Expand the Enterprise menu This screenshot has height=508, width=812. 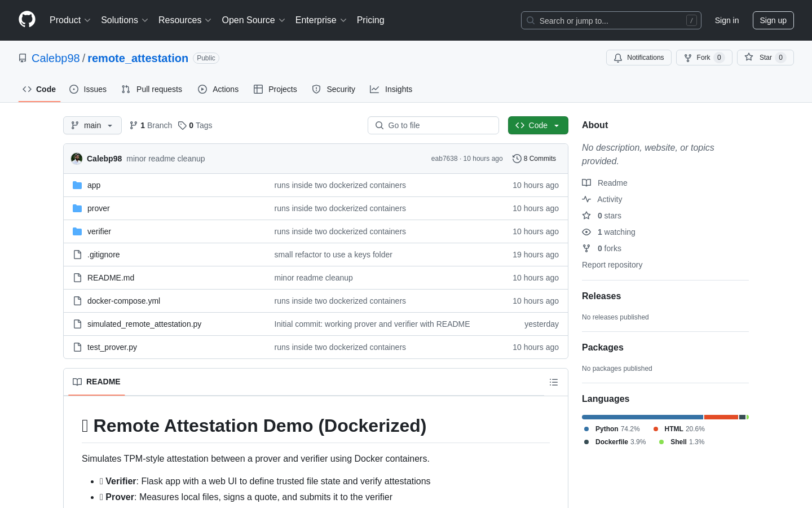pyautogui.click(x=321, y=20)
